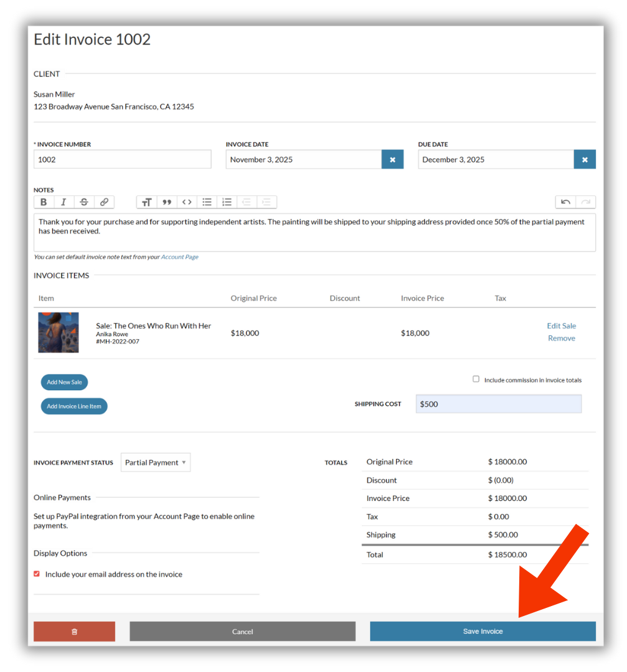Viewport: 627px width, 672px height.
Task: Apply bold formatting in notes toolbar
Action: (44, 202)
